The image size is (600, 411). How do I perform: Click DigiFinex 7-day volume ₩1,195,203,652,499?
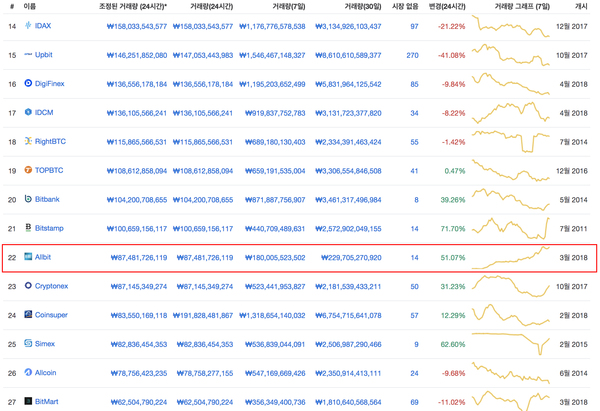coord(272,84)
